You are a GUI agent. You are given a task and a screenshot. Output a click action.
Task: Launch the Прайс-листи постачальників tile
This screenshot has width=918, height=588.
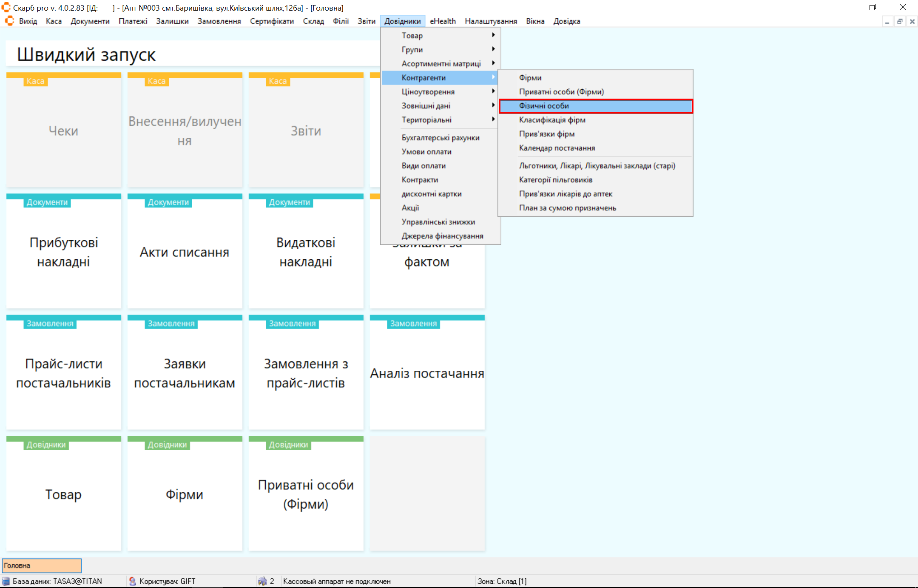tap(63, 373)
